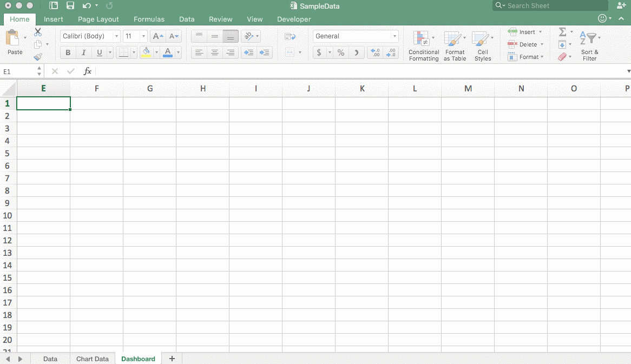631x364 pixels.
Task: Click the Delete cells button
Action: pyautogui.click(x=524, y=44)
